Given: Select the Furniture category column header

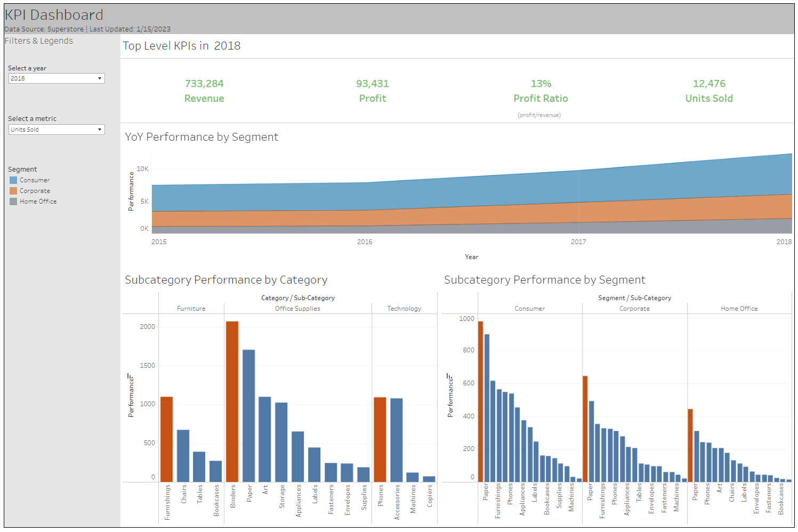Looking at the screenshot, I should click(191, 309).
